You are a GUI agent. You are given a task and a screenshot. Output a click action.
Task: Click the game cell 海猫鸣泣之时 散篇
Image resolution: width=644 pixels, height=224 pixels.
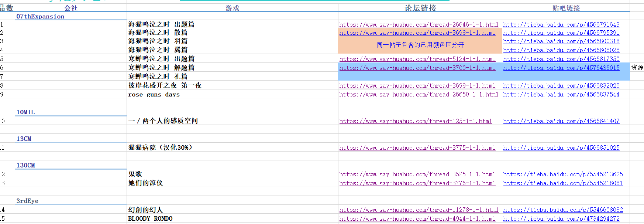click(x=233, y=33)
